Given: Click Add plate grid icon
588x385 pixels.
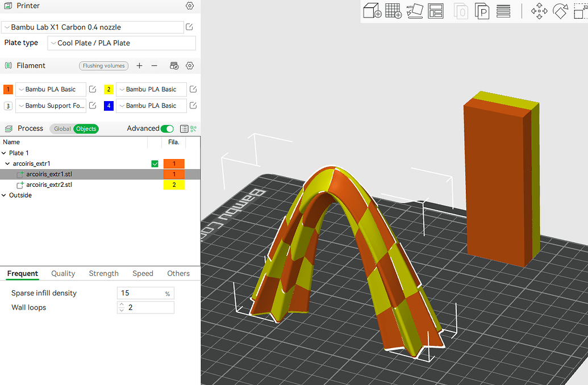Looking at the screenshot, I should pyautogui.click(x=393, y=11).
